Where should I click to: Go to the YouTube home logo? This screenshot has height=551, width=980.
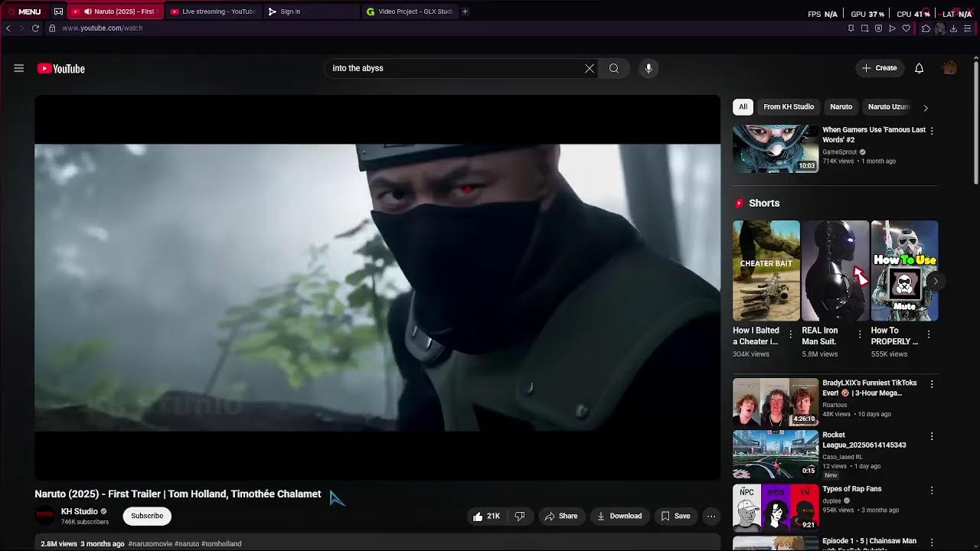tap(61, 68)
